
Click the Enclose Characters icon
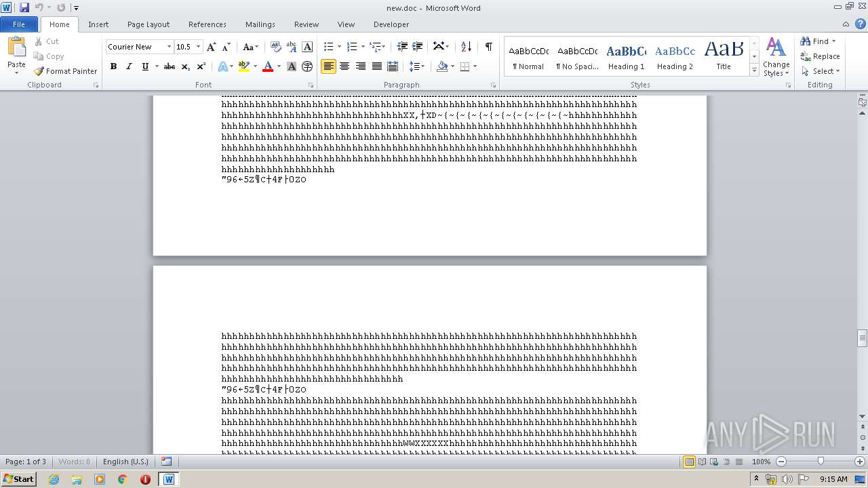(307, 66)
